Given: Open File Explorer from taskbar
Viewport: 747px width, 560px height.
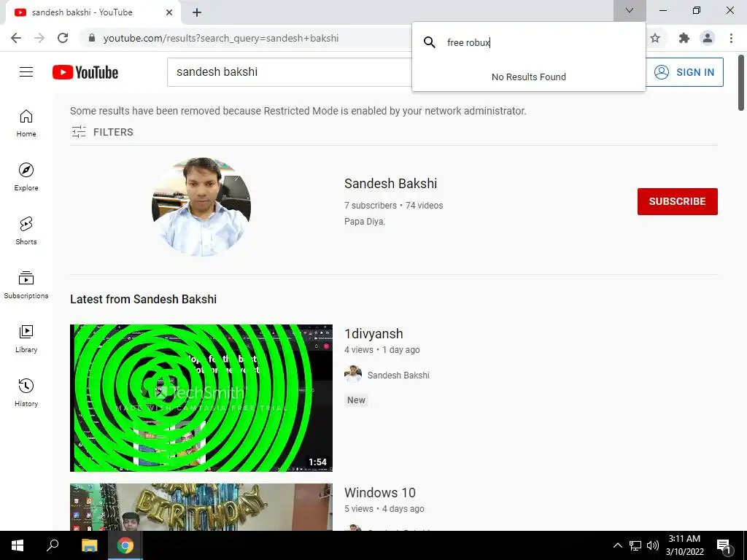Looking at the screenshot, I should point(89,545).
